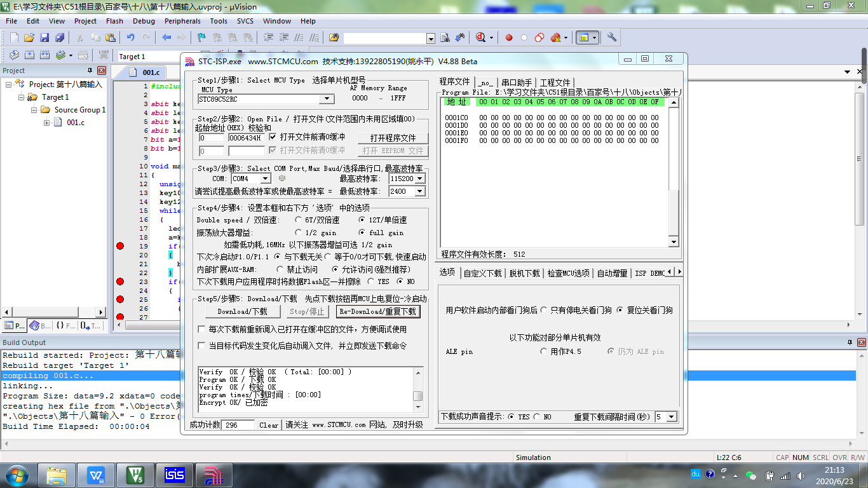Open the find text combo box dropdown arrow

(x=431, y=39)
